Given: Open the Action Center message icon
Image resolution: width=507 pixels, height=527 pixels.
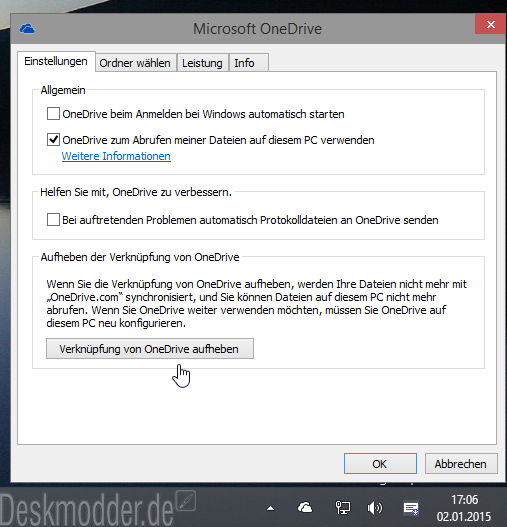Looking at the screenshot, I should (411, 509).
